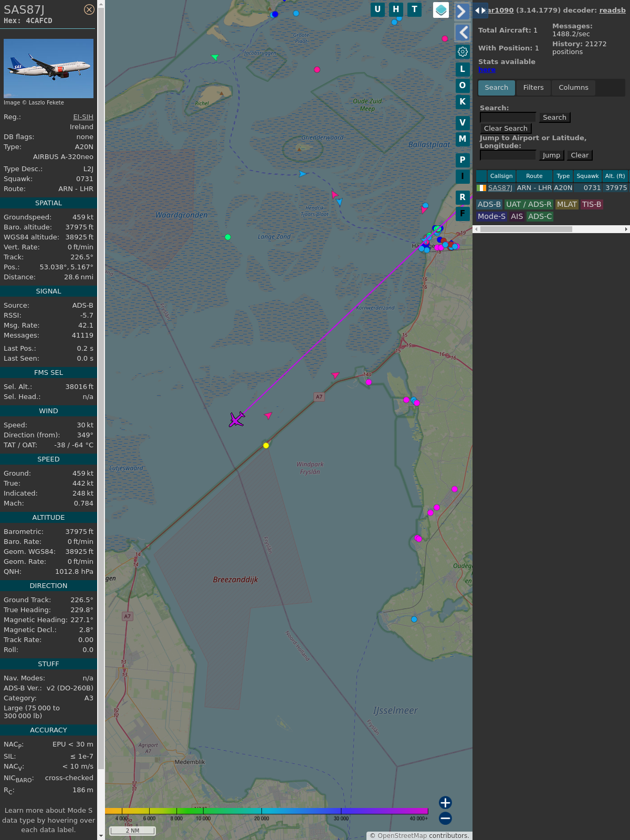Open the settings gear on the map
630x840 pixels.
463,51
